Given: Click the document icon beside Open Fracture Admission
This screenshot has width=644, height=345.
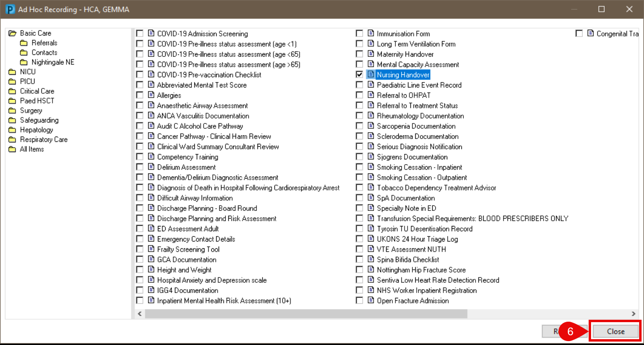Looking at the screenshot, I should tap(371, 300).
